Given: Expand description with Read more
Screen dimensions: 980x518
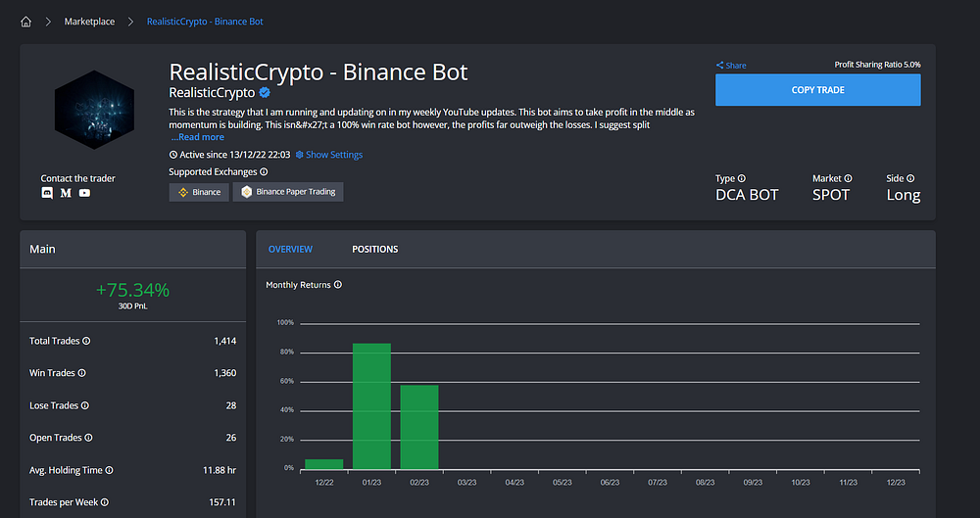Looking at the screenshot, I should click(x=198, y=137).
